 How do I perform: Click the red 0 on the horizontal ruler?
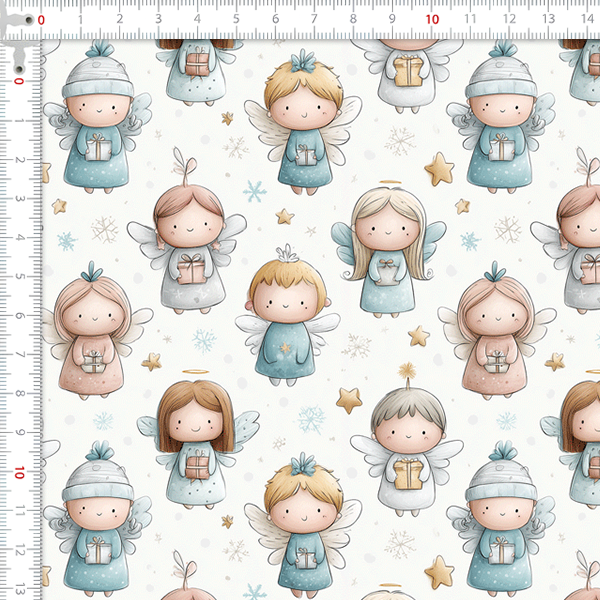[x=41, y=20]
